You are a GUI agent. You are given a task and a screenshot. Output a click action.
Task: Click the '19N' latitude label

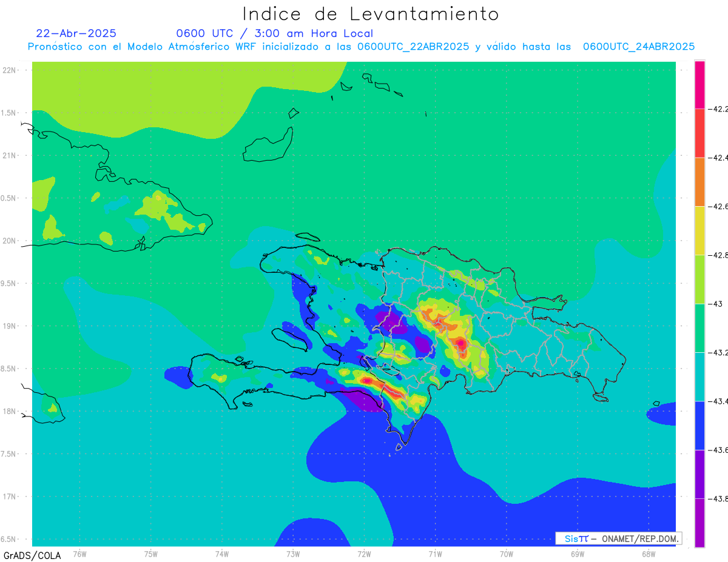10,326
